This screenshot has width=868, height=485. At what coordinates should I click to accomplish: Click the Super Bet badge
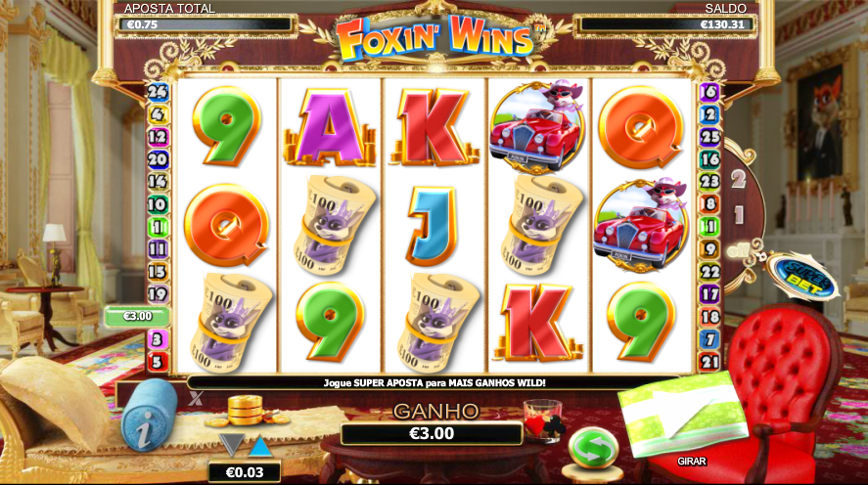[x=803, y=276]
